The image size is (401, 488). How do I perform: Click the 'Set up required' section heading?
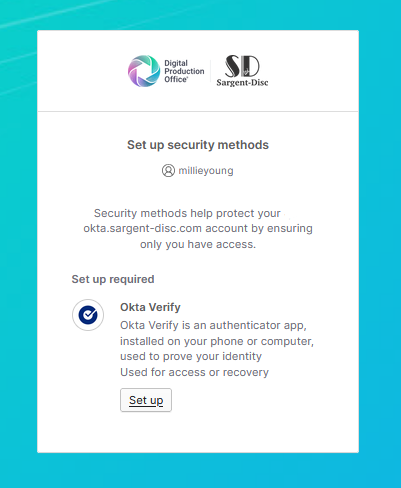113,279
